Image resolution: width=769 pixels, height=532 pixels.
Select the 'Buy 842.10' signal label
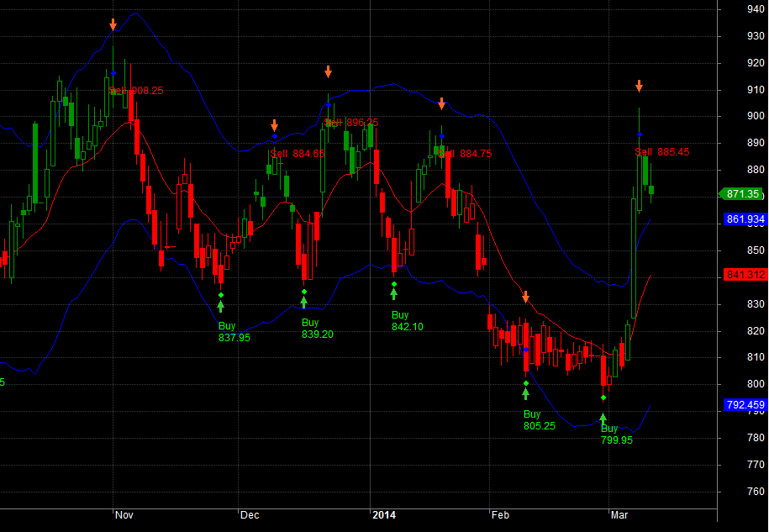tap(408, 321)
